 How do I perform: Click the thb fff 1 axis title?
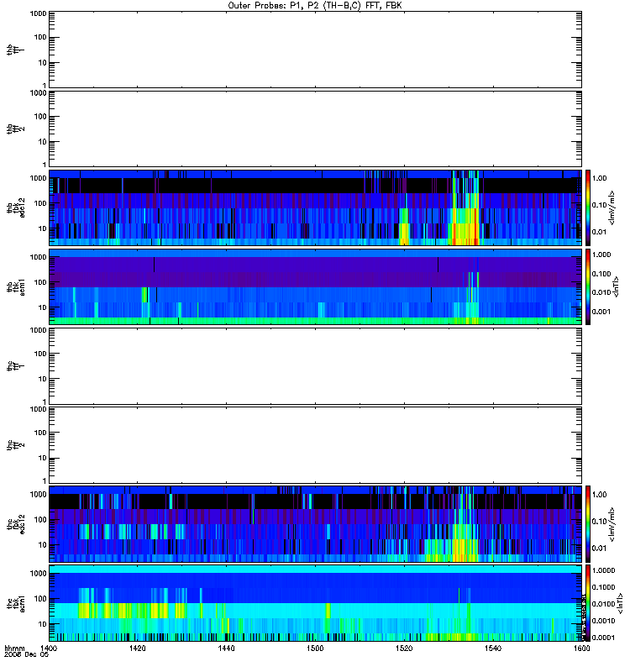click(15, 50)
